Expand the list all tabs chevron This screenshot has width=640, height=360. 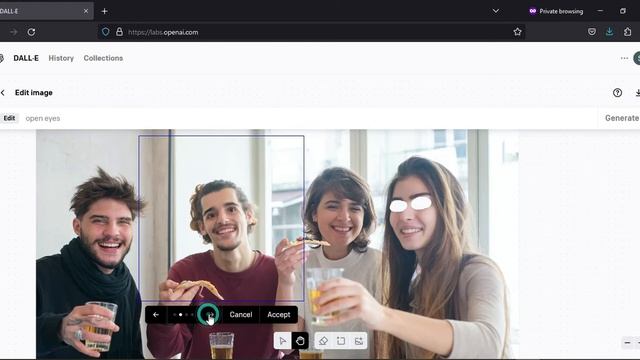pyautogui.click(x=496, y=11)
